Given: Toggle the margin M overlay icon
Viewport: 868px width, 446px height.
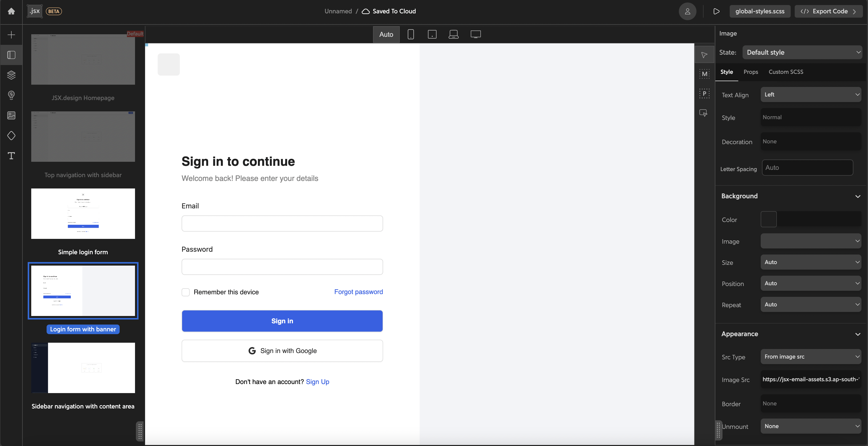Looking at the screenshot, I should coord(704,74).
